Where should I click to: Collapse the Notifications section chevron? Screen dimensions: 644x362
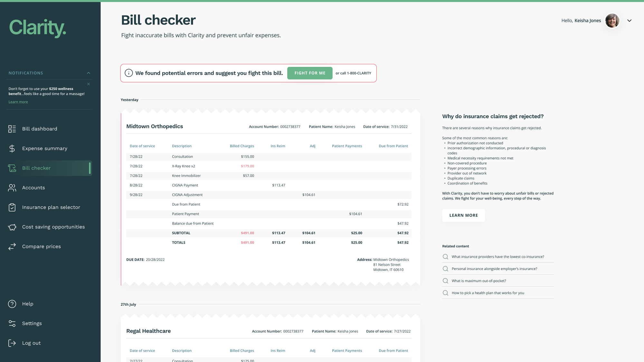pos(89,73)
